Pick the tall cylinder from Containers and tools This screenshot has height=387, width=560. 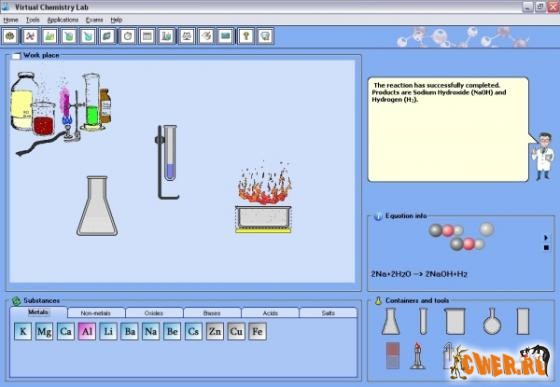point(523,321)
